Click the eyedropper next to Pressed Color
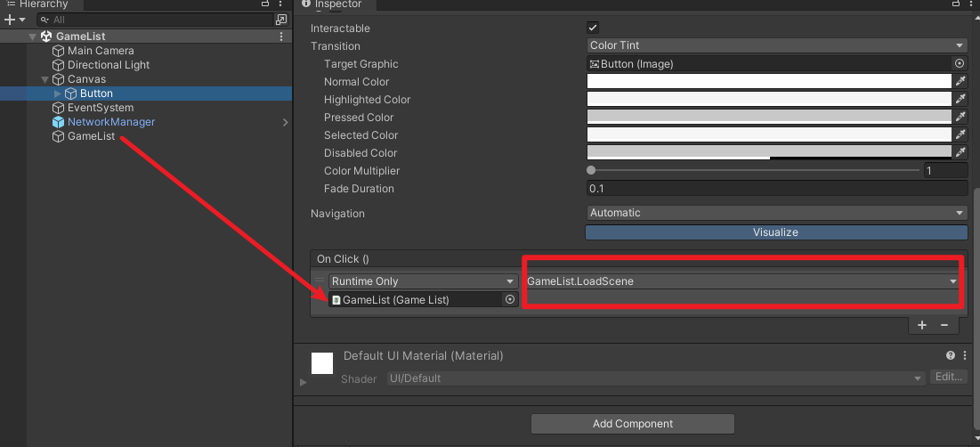This screenshot has height=447, width=980. 960,117
